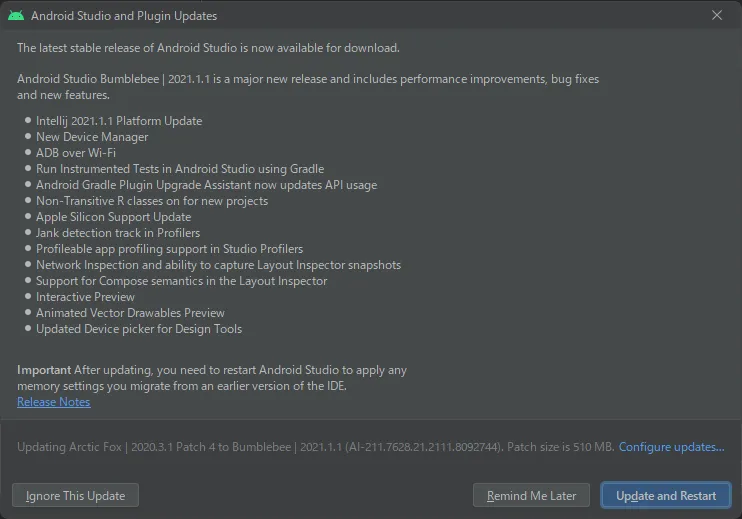Click 'Updated Device picker for Design Tools'

pos(139,329)
